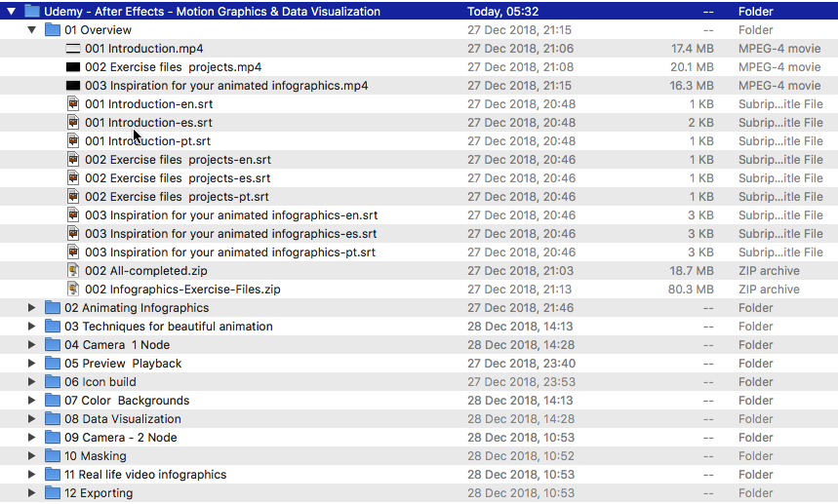This screenshot has height=504, width=838.
Task: Select 03 Techniques for beautiful animation folder
Action: click(169, 327)
